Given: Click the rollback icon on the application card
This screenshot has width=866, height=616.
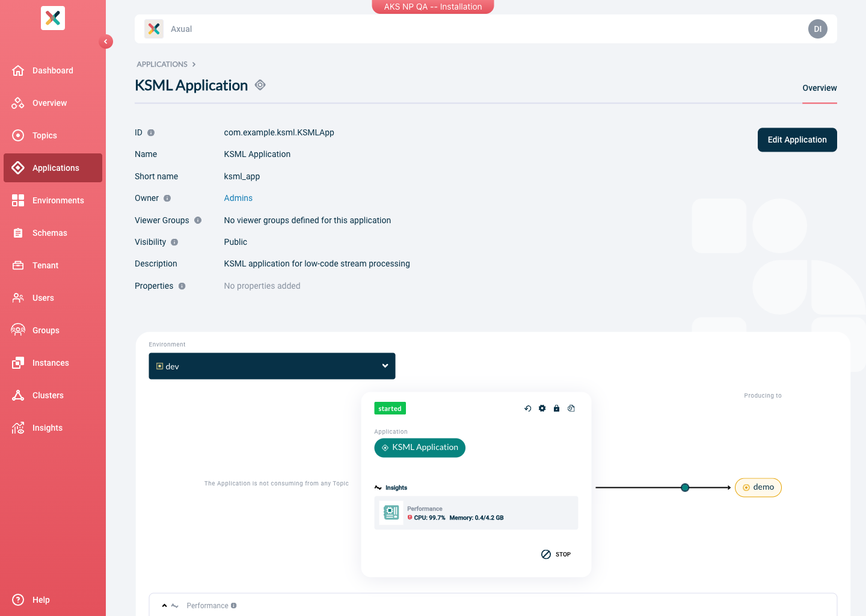Looking at the screenshot, I should (528, 408).
